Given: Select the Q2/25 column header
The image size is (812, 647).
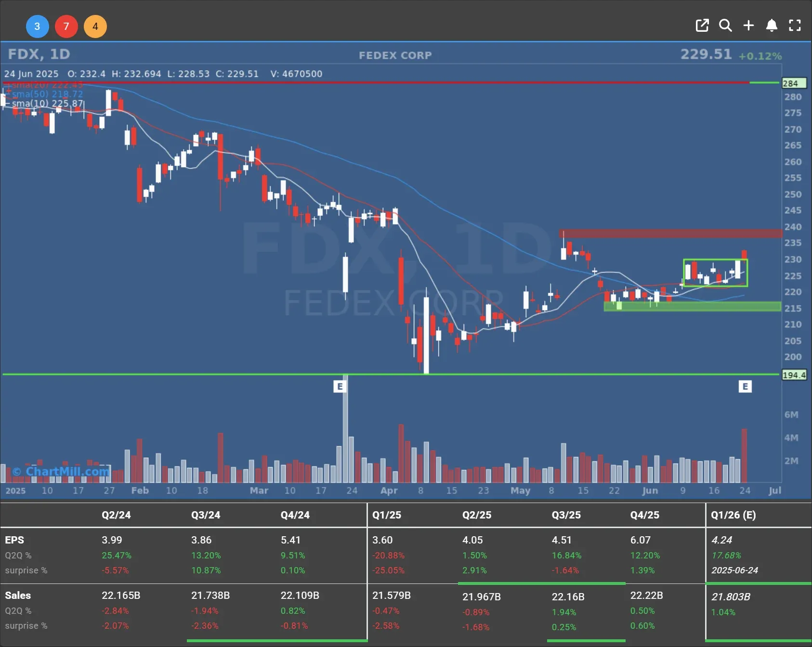Looking at the screenshot, I should click(x=477, y=515).
